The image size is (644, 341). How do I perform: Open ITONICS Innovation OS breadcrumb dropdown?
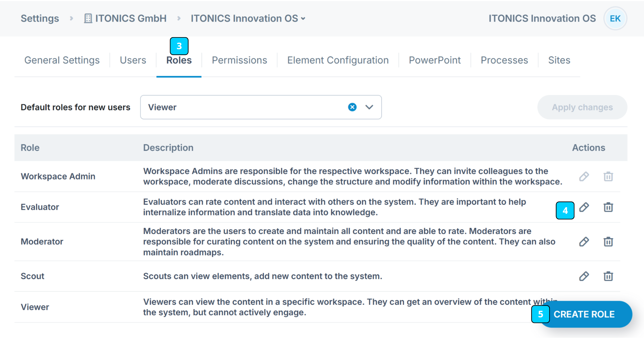tap(248, 19)
